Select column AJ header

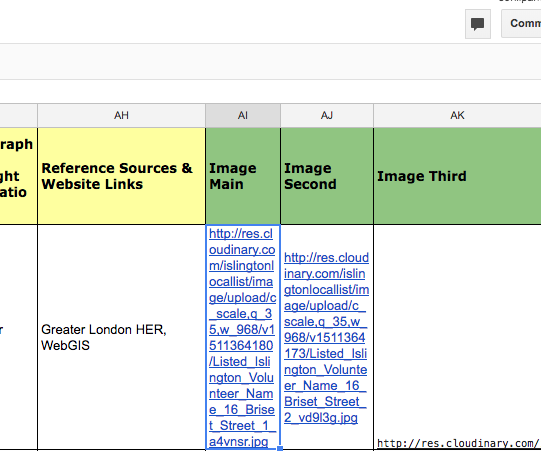327,116
